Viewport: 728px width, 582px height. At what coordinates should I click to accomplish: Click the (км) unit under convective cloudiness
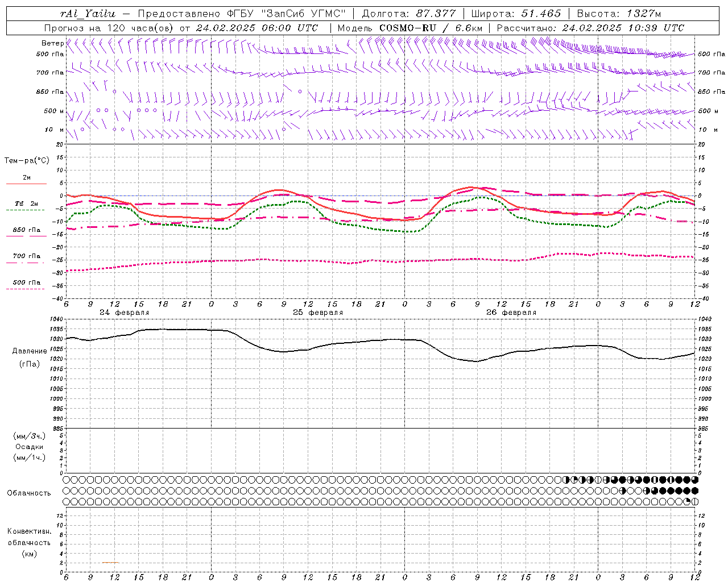(x=30, y=554)
